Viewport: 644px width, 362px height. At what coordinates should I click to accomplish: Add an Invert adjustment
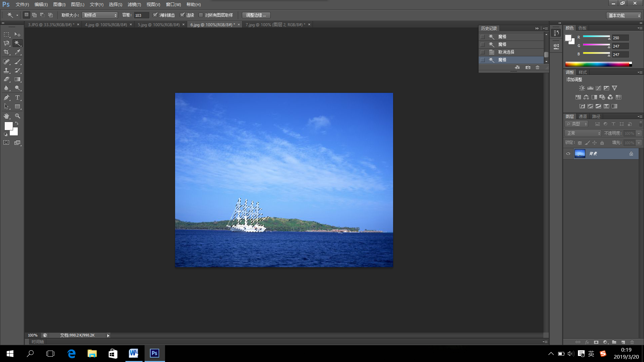point(582,106)
